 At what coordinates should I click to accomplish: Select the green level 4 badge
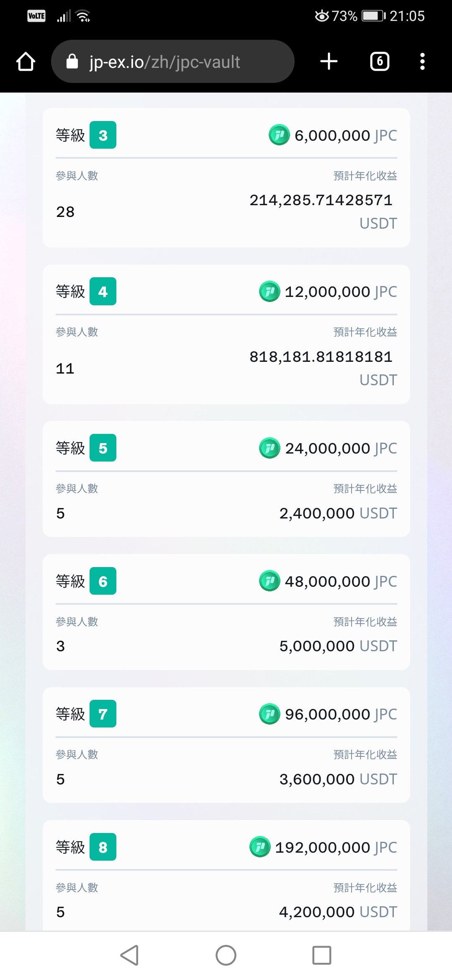point(103,291)
